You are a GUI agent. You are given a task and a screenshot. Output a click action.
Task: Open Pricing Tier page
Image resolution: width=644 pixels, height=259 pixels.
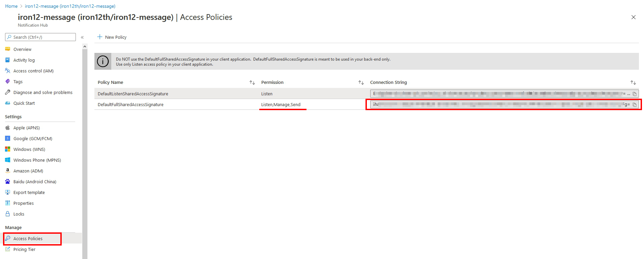pyautogui.click(x=24, y=249)
